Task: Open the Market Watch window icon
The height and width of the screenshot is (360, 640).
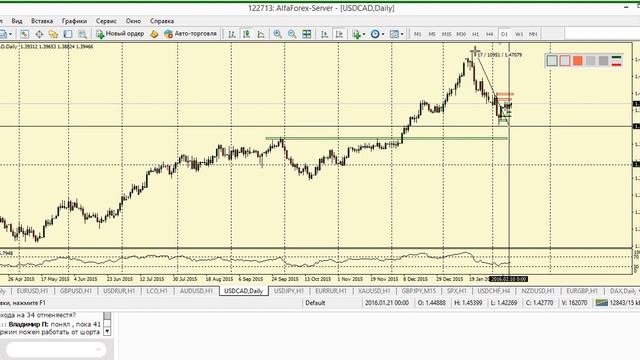Action: [24, 34]
